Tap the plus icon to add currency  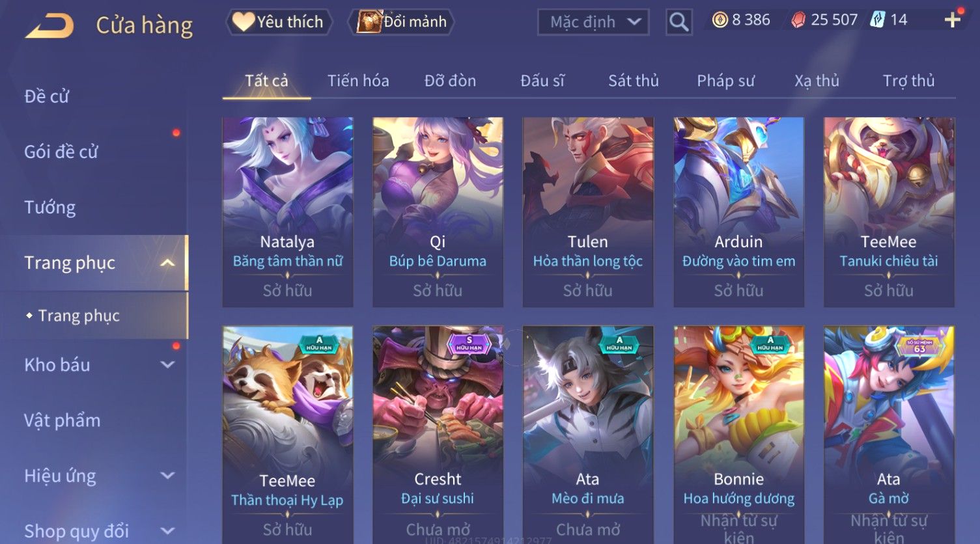click(952, 20)
